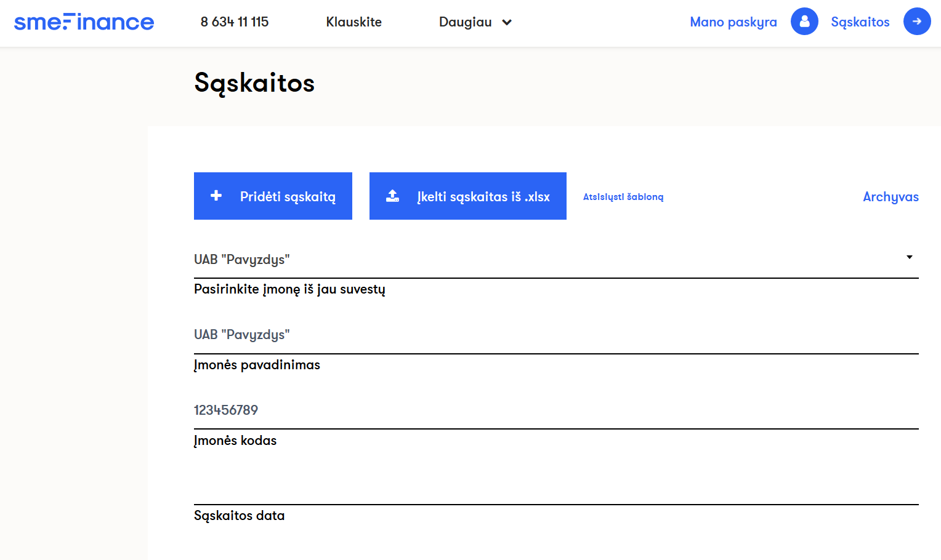Click the user profile circle icon
941x560 pixels.
(804, 22)
